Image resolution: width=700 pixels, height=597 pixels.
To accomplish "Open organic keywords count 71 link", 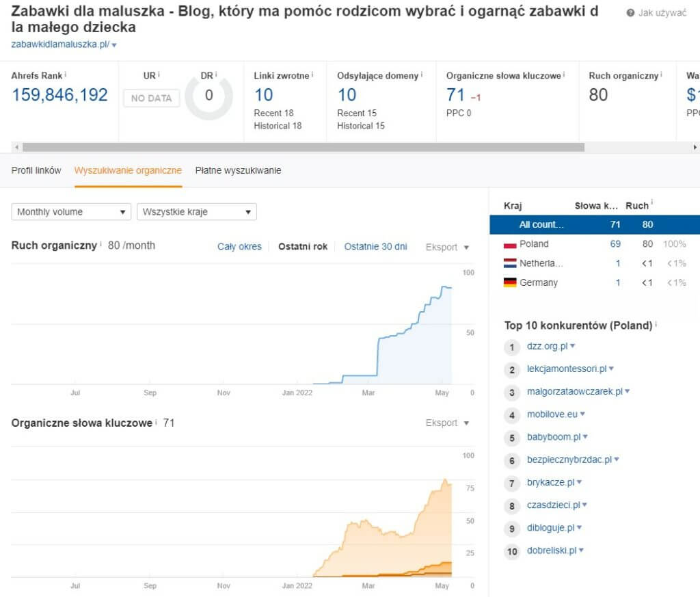I will (455, 94).
